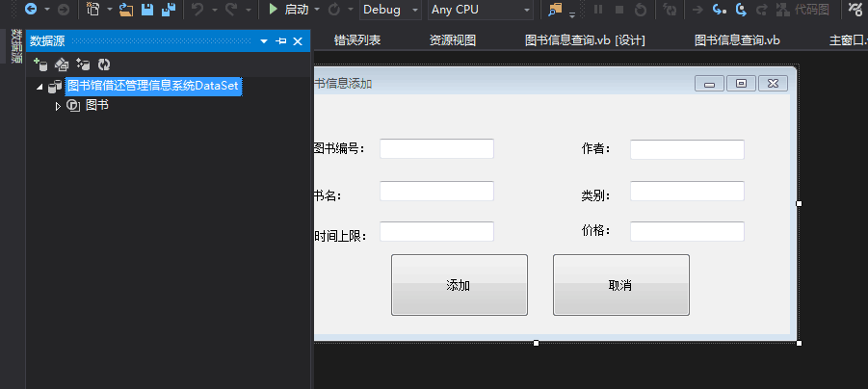Click the 书名 text box
Image resolution: width=868 pixels, height=389 pixels.
(x=436, y=191)
